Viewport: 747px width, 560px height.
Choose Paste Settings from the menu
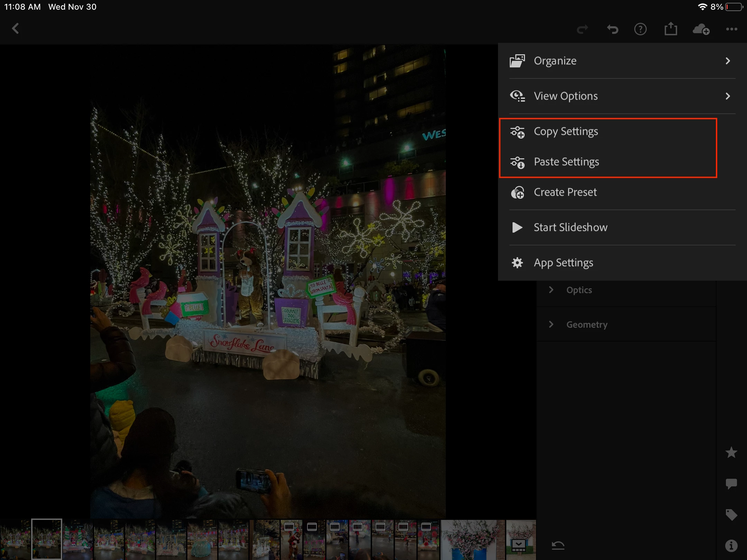point(566,162)
